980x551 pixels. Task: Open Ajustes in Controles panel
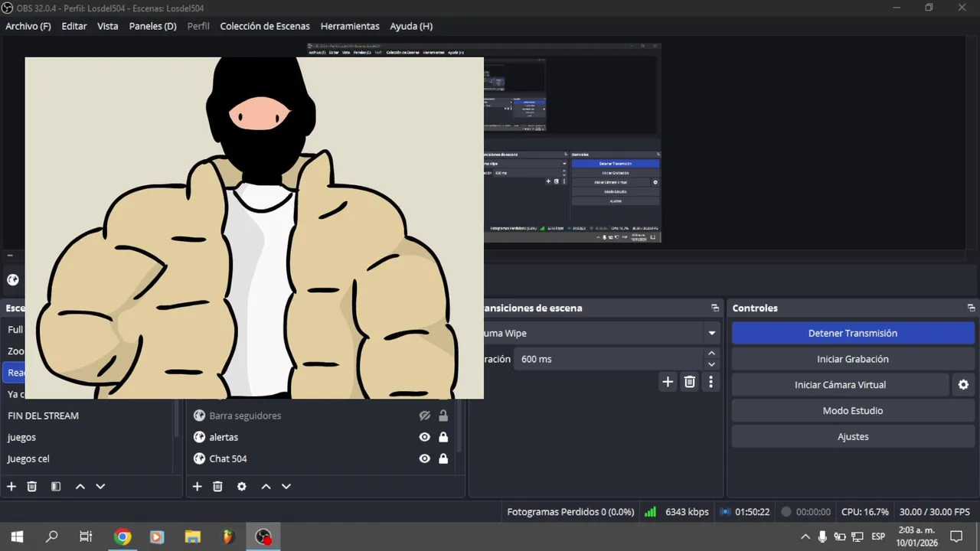853,437
